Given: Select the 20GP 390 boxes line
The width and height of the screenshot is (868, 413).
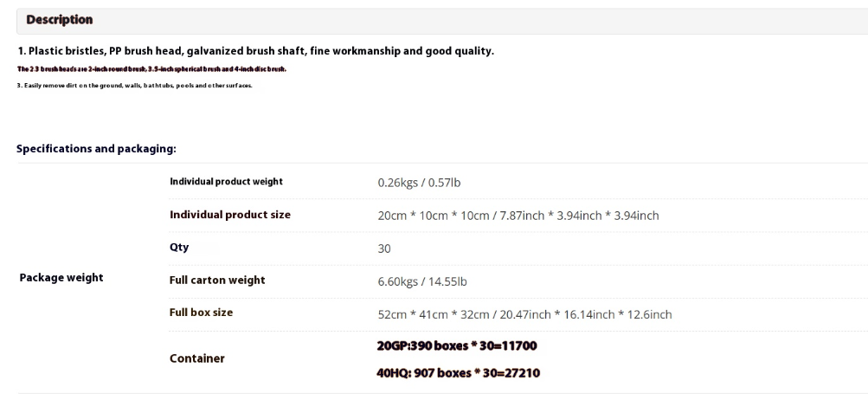Looking at the screenshot, I should coord(457,346).
